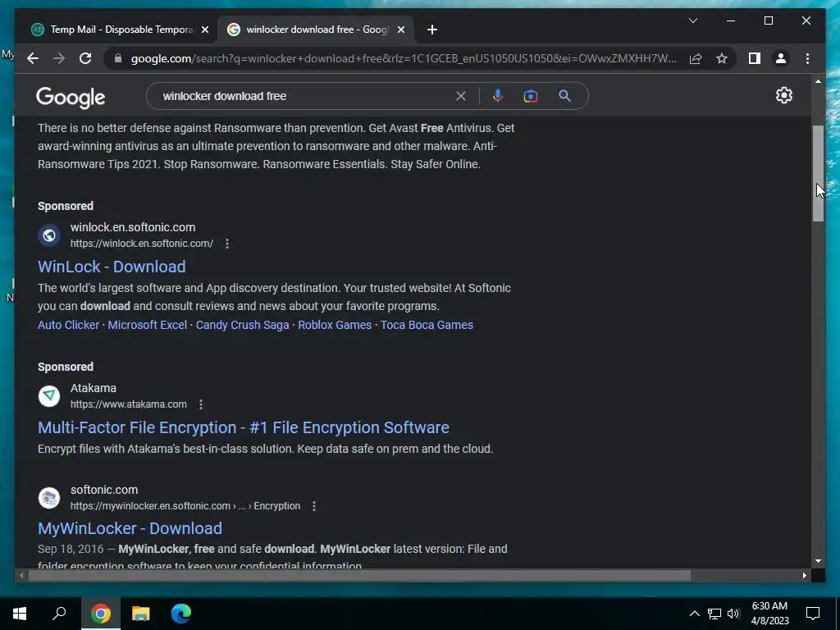
Task: Click the Atakama logo favicon
Action: [x=49, y=396]
